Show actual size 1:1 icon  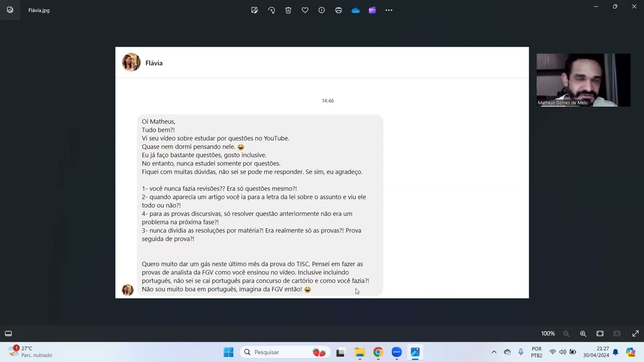617,333
